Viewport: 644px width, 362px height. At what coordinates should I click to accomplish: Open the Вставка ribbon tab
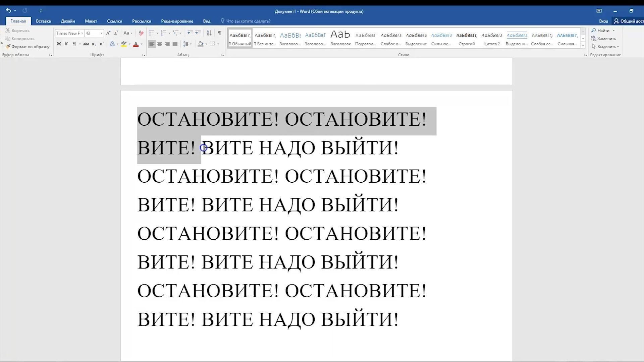click(43, 21)
